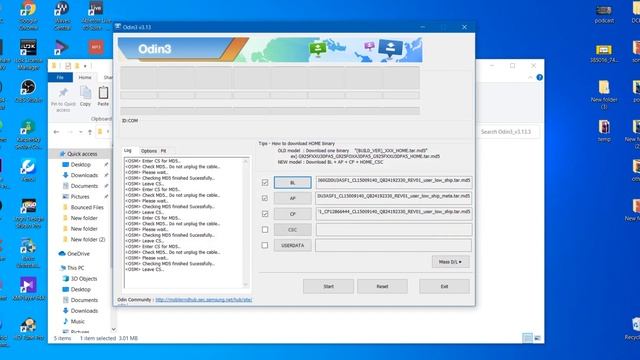The height and width of the screenshot is (360, 640).
Task: Click the Up arrow in File Explorer
Action: pyautogui.click(x=90, y=132)
